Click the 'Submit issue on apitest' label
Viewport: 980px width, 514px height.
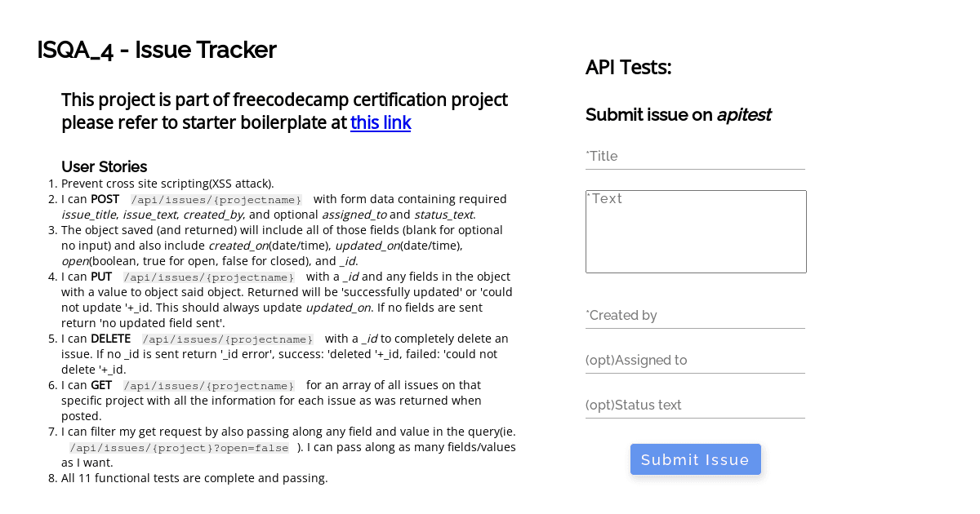pos(678,115)
